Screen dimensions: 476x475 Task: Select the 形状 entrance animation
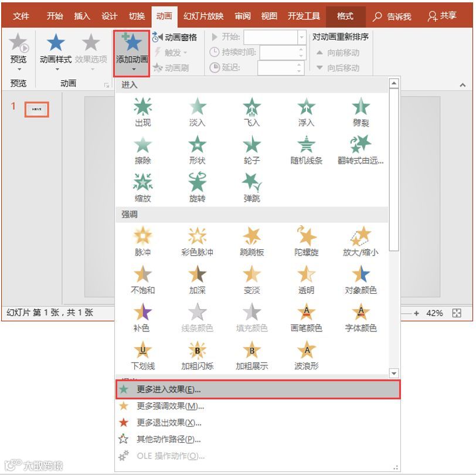coord(198,150)
